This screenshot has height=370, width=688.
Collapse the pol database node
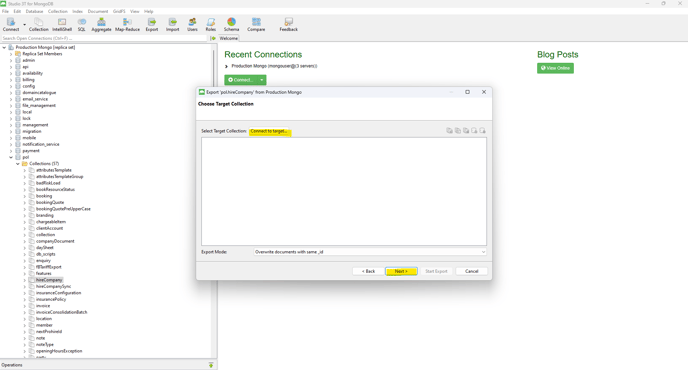[x=11, y=157]
